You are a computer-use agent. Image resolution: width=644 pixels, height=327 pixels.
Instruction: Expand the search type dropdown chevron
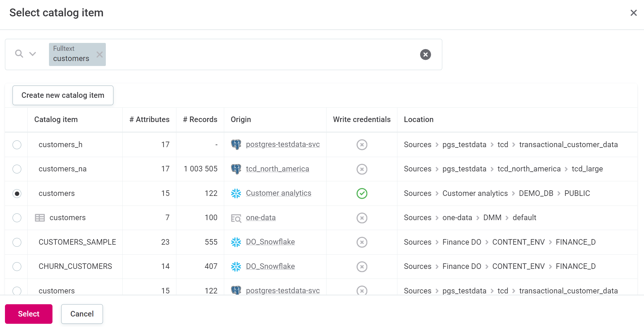33,54
